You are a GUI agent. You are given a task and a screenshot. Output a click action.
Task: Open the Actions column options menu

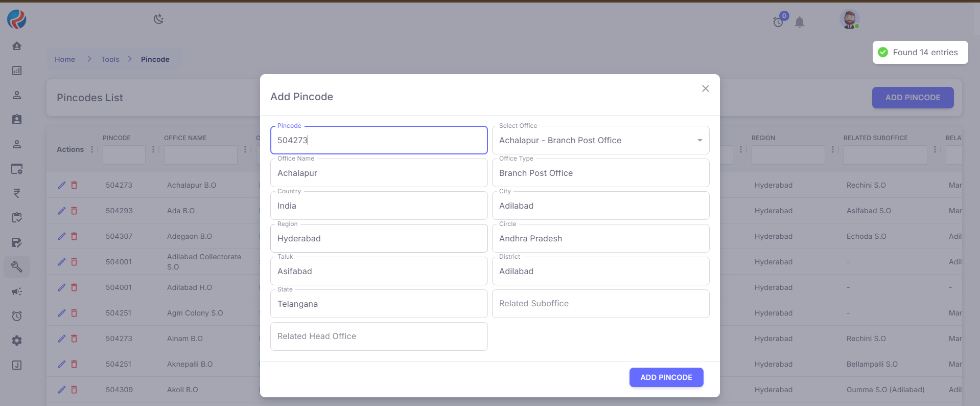[92, 149]
